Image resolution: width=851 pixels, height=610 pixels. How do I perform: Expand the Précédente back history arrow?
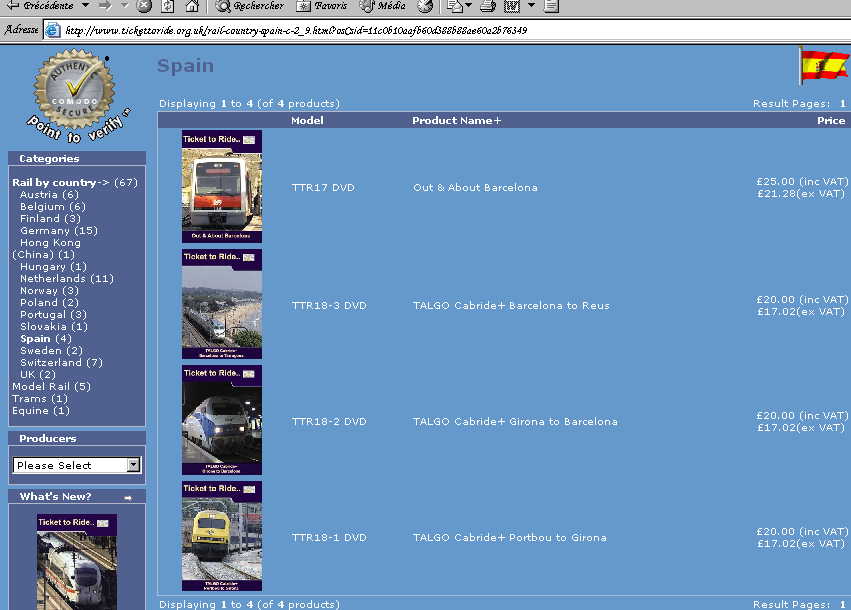coord(85,6)
